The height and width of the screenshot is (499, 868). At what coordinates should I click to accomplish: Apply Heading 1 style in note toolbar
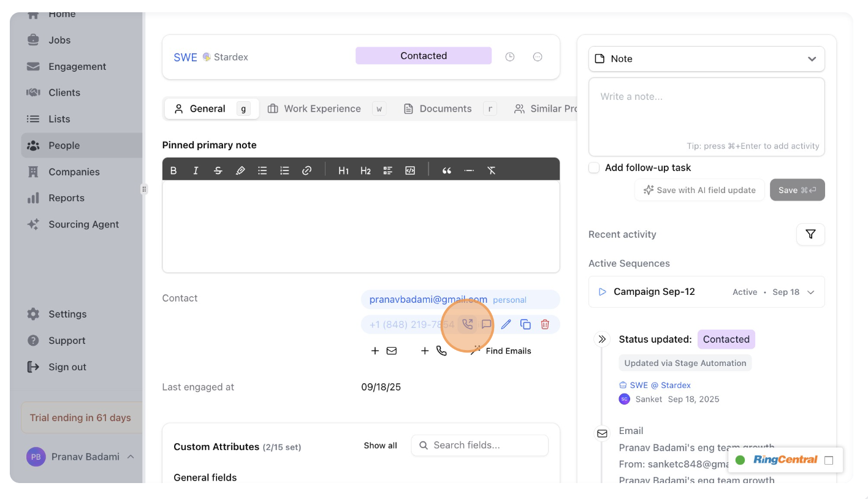[x=343, y=170]
